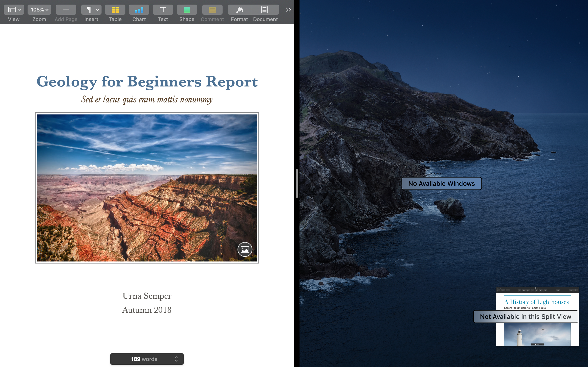Screen dimensions: 588x367
Task: Click the Split View divider handle
Action: [297, 183]
